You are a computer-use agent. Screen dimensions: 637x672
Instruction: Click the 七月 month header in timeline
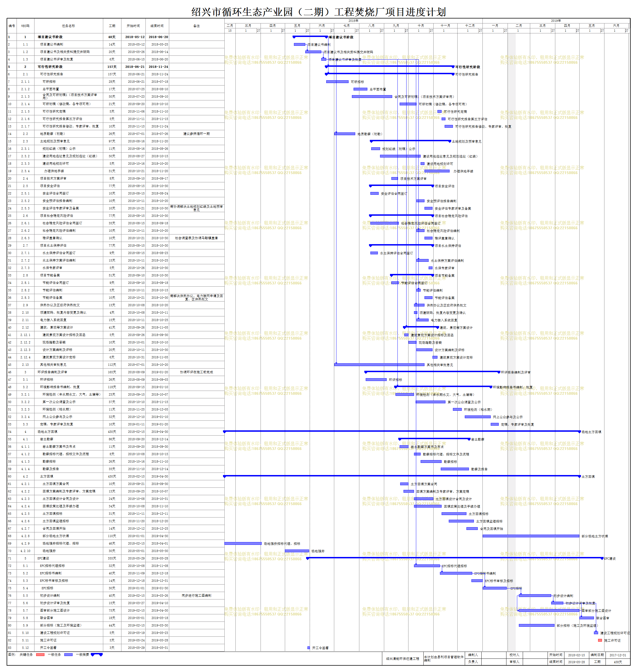pyautogui.click(x=346, y=25)
